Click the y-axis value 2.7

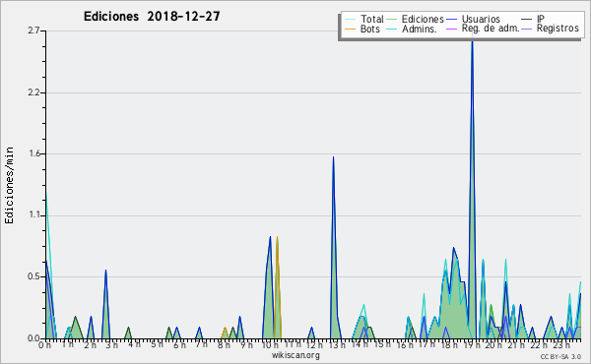(33, 30)
